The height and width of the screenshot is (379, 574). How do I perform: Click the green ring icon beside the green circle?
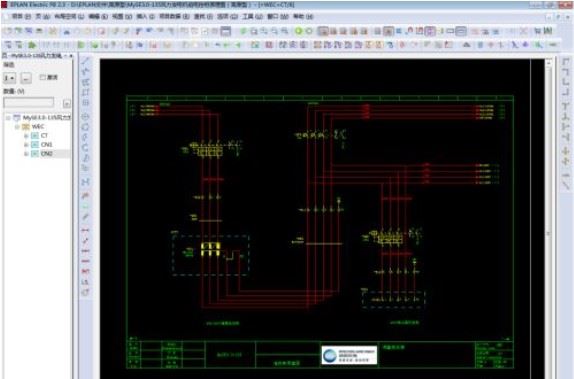[309, 31]
